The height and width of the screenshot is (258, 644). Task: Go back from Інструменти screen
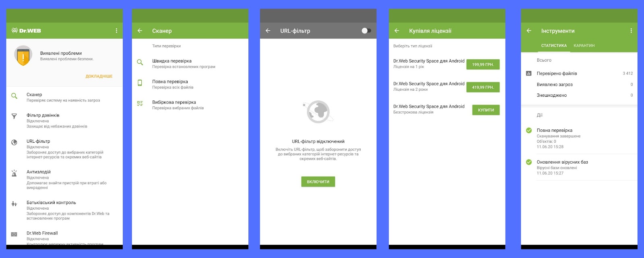click(529, 31)
